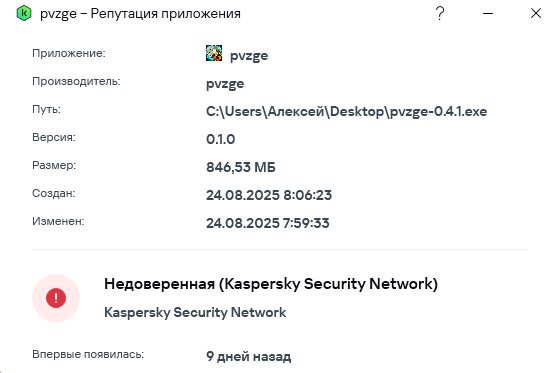Close the pvzge reputation window

pyautogui.click(x=536, y=13)
